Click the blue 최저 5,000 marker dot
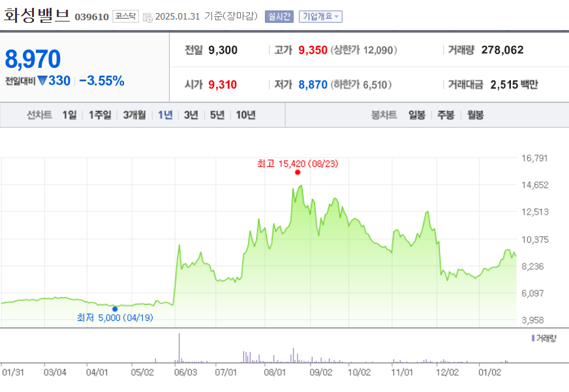Screen dimensions: 569x392 pos(115,309)
